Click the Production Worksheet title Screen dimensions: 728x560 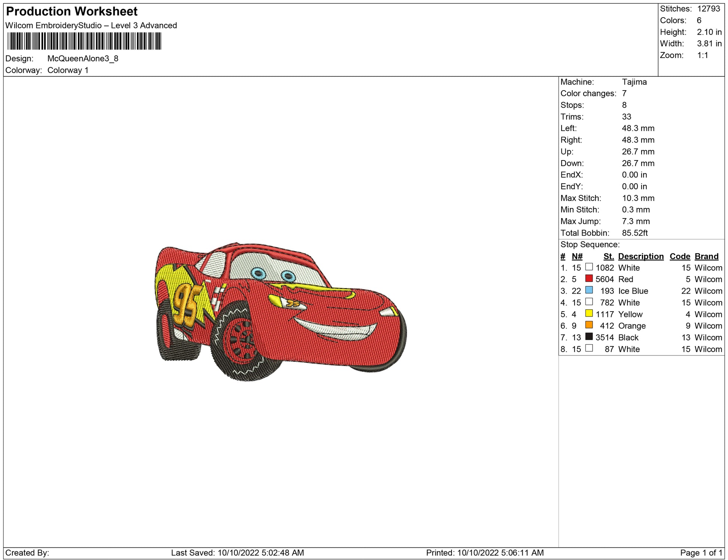[x=72, y=12]
